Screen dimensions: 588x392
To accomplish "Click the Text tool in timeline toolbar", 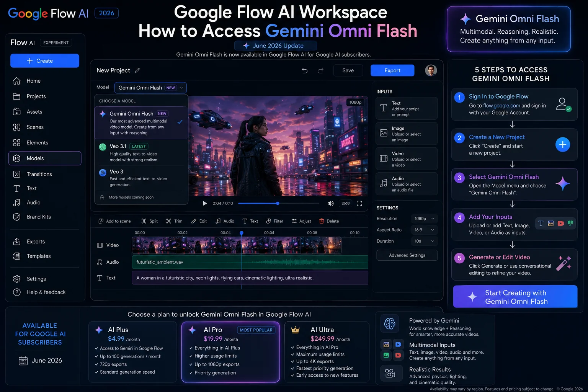I will coord(250,221).
